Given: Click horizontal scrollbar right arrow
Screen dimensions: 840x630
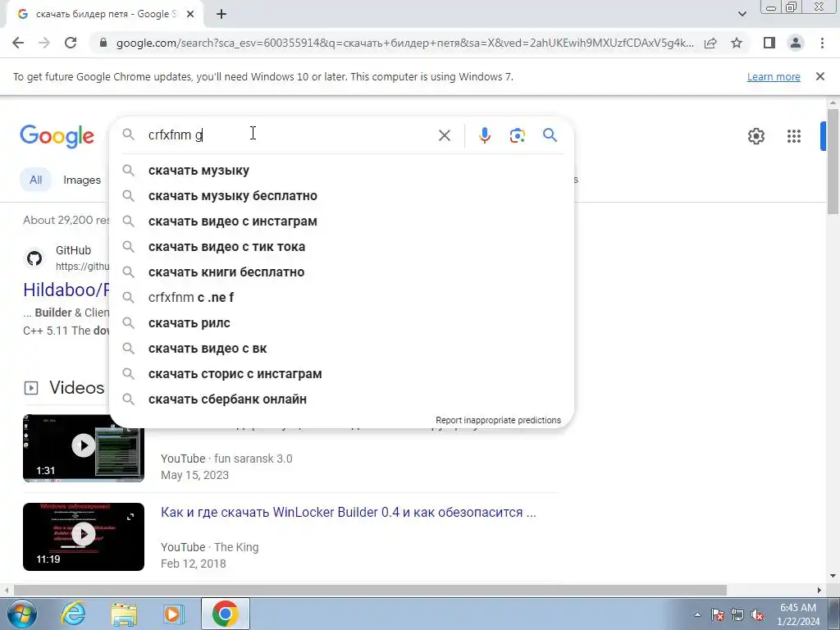Looking at the screenshot, I should click(x=819, y=590).
